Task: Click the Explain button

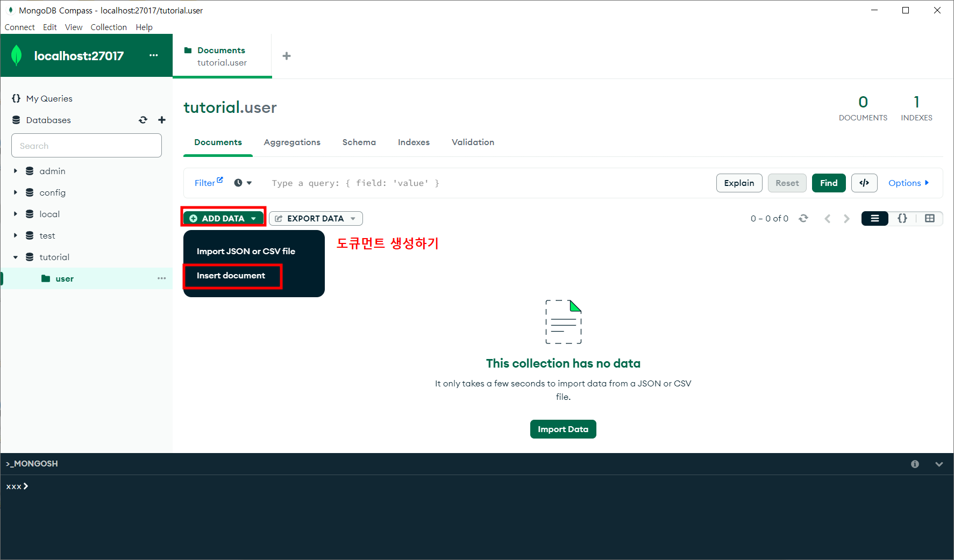Action: (x=739, y=183)
